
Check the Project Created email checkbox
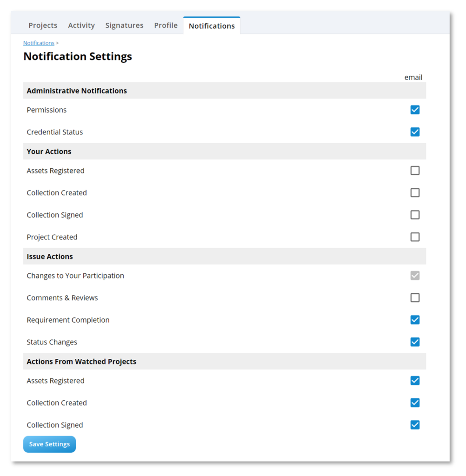pos(415,237)
